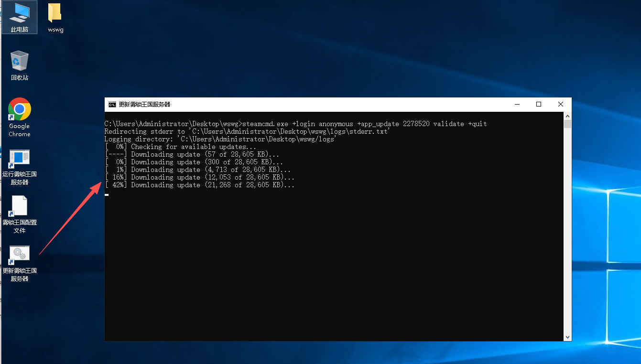Image resolution: width=641 pixels, height=364 pixels.
Task: Select the 更新雾锁王国服务器 shortcut
Action: tap(20, 263)
